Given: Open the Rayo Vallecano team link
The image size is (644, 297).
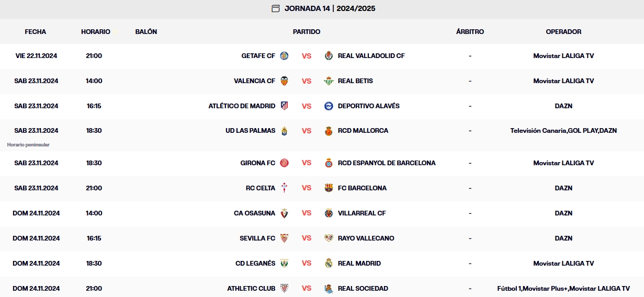Looking at the screenshot, I should [x=366, y=238].
